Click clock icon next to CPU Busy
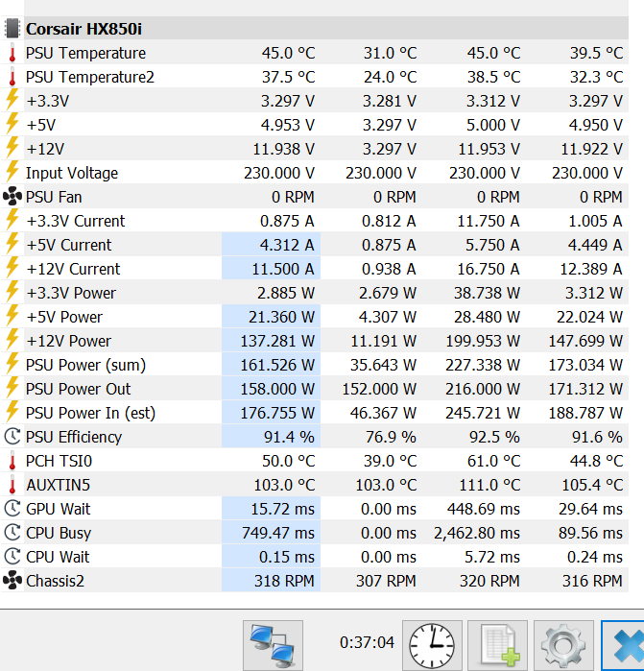 [12, 533]
